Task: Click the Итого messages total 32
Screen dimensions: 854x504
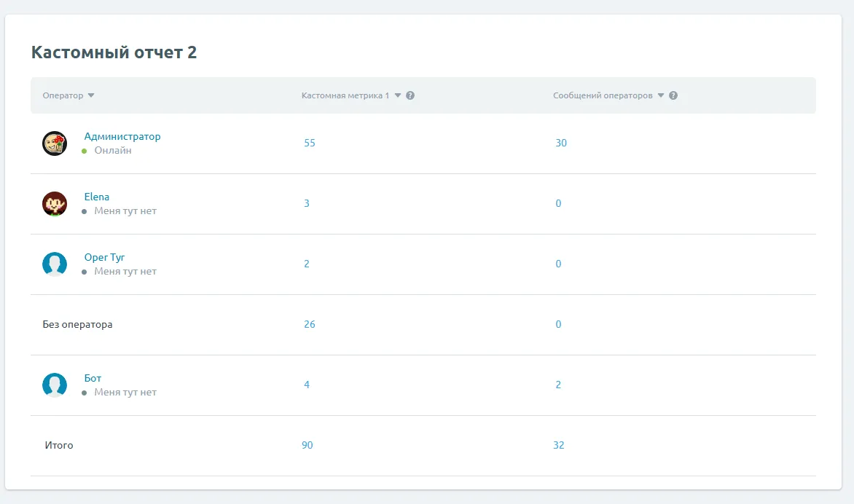Action: (559, 445)
